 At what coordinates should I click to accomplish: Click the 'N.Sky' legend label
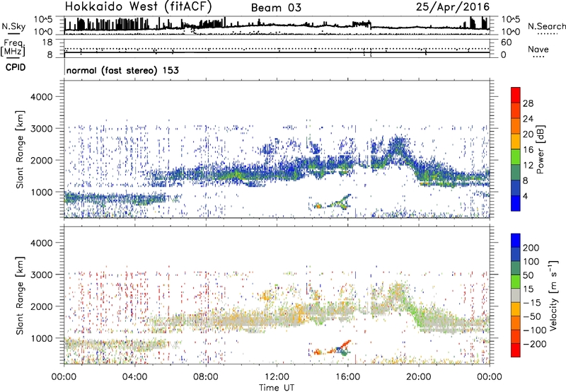pyautogui.click(x=13, y=26)
